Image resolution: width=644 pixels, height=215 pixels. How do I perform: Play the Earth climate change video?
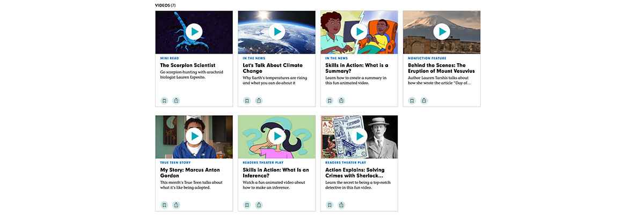point(277,32)
